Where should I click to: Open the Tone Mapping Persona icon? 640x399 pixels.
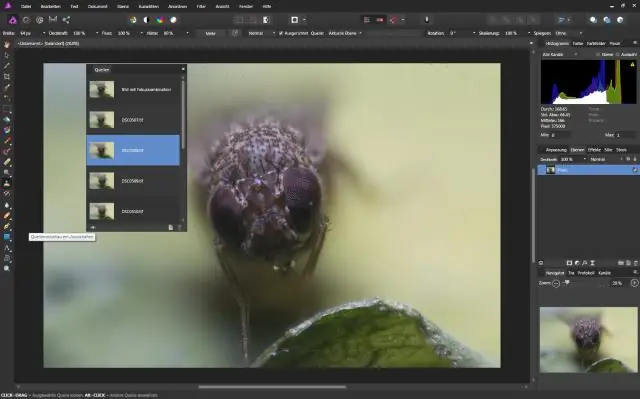[x=53, y=20]
